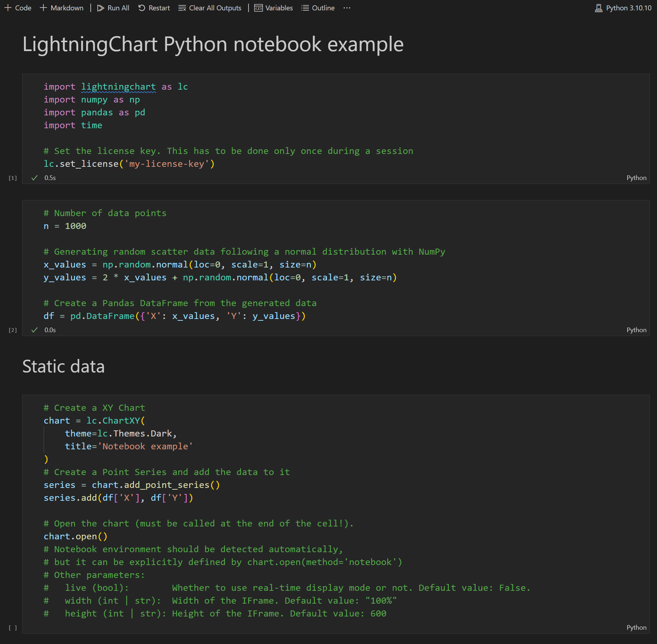Click the '# Other parameters:' comment
657x644 pixels.
(x=94, y=575)
